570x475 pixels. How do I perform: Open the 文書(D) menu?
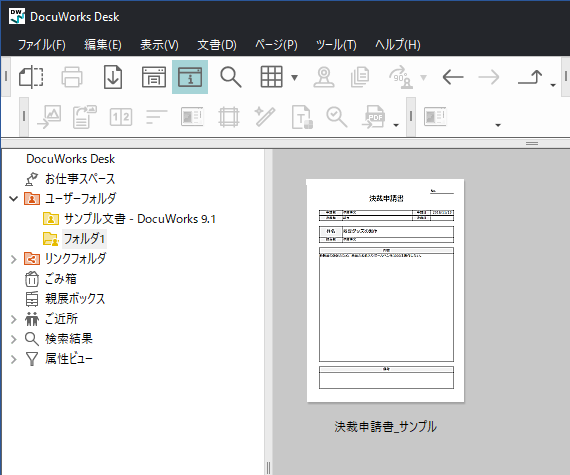[x=217, y=45]
